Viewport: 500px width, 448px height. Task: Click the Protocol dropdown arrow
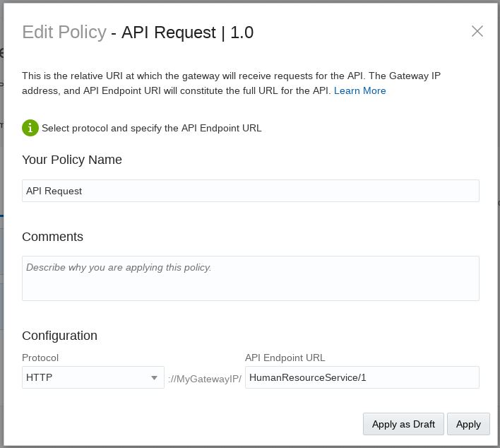[154, 378]
